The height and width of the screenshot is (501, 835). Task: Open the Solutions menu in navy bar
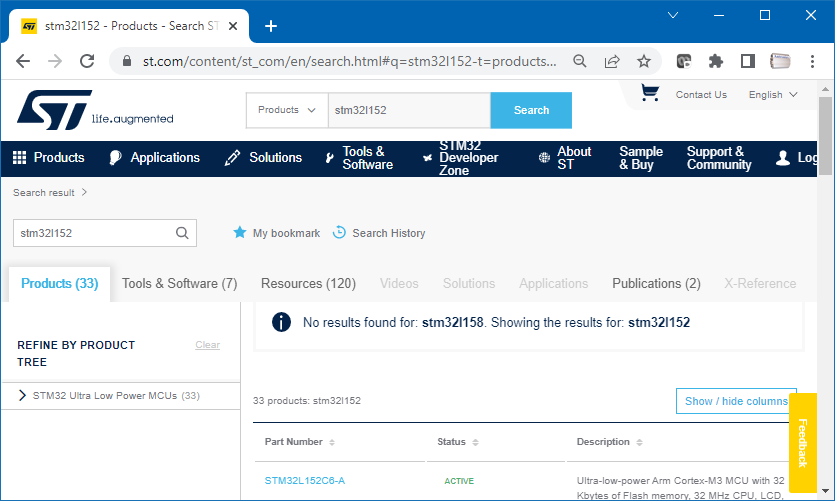263,158
